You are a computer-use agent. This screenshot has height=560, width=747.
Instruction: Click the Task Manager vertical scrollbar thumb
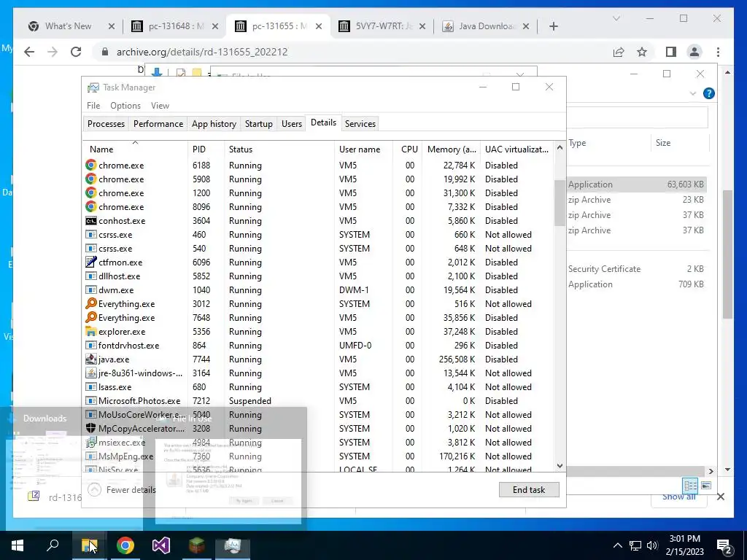(x=560, y=203)
